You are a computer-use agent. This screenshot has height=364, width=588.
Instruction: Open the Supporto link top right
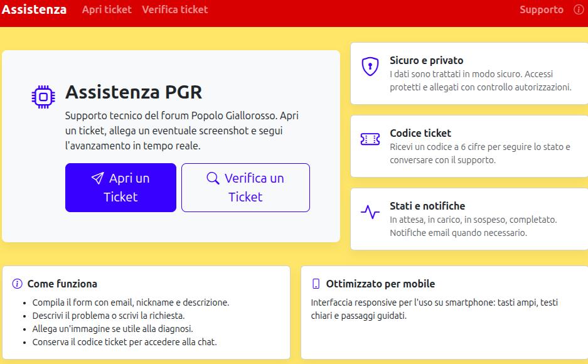click(x=542, y=9)
